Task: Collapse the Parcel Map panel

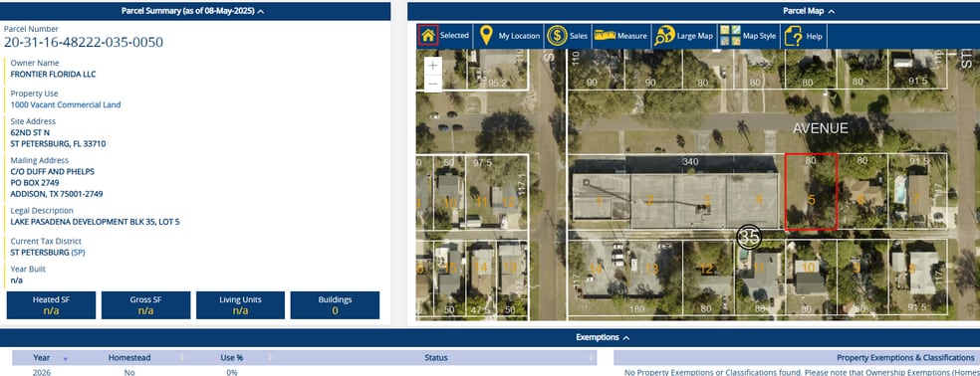Action: point(832,11)
